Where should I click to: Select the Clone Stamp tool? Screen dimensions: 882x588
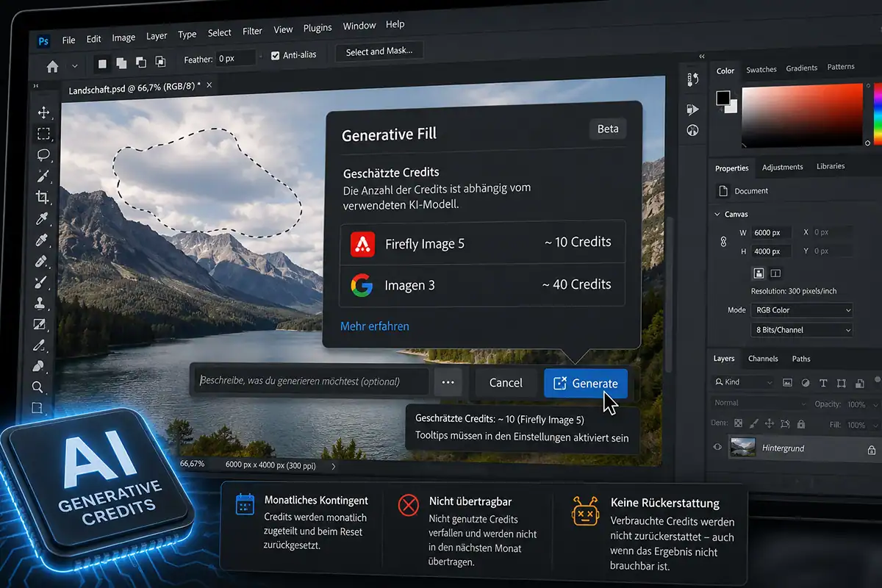coord(40,303)
